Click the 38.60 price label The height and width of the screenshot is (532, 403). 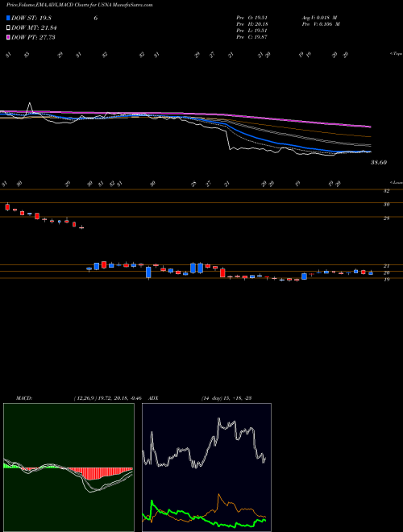coord(379,163)
